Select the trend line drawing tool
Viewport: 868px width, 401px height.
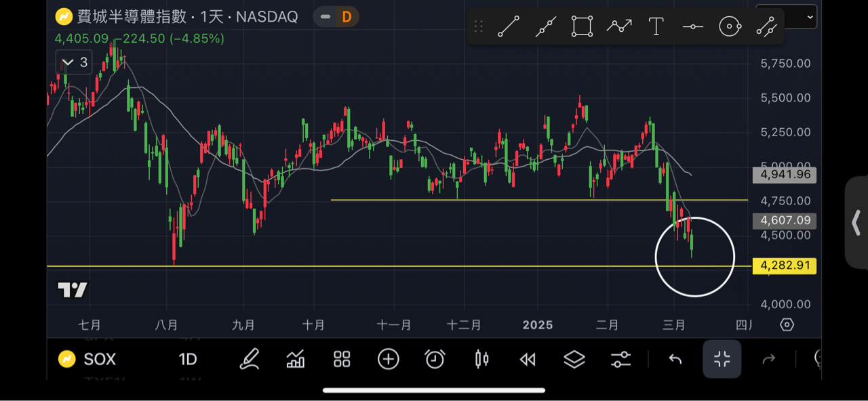click(509, 27)
